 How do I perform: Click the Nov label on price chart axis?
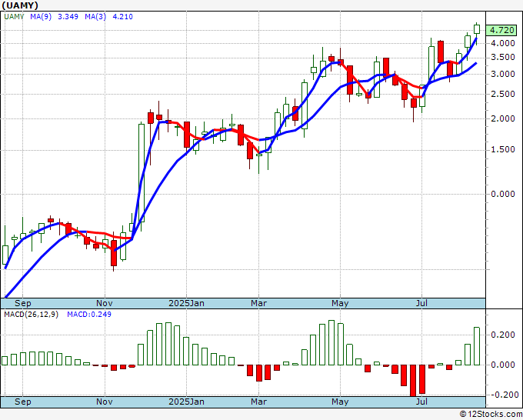pyautogui.click(x=105, y=303)
